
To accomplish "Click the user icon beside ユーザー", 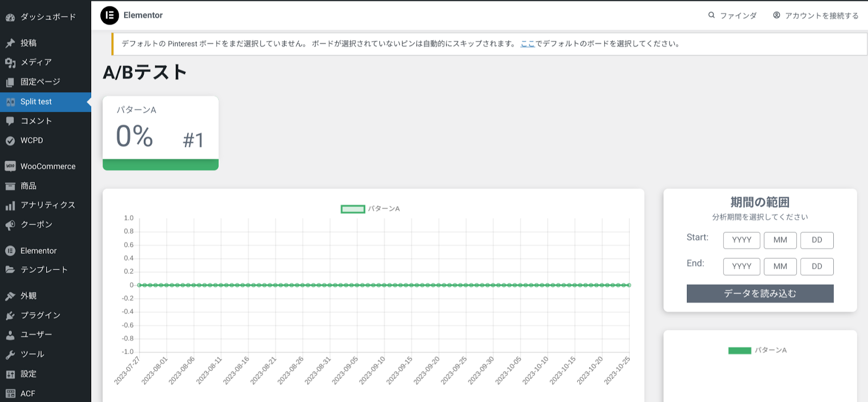I will 10,335.
